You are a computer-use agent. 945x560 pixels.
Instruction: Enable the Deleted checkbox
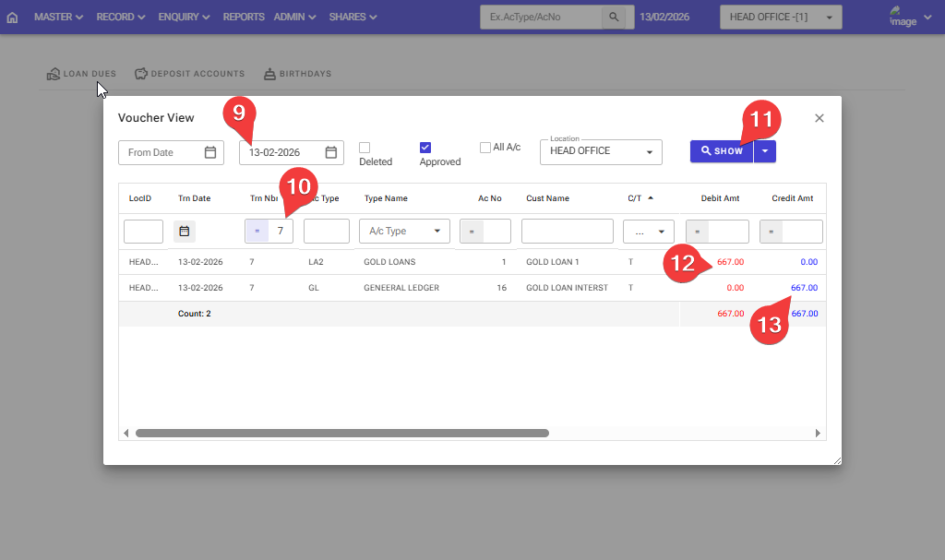(x=365, y=148)
